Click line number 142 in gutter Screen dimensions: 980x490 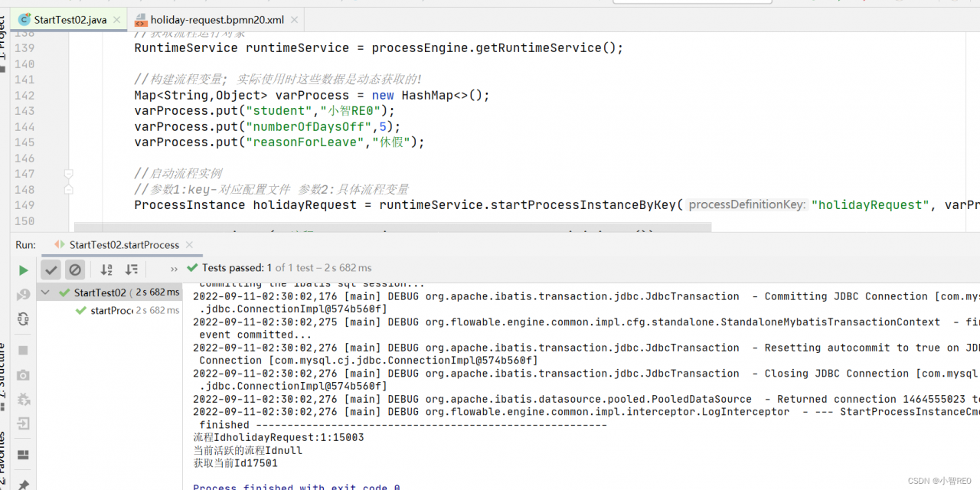point(24,95)
